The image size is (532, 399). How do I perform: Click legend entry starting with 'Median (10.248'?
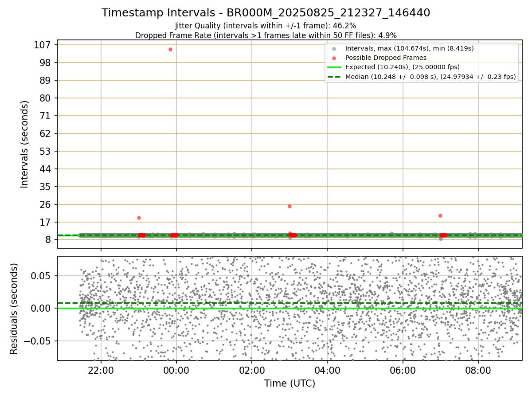430,77
